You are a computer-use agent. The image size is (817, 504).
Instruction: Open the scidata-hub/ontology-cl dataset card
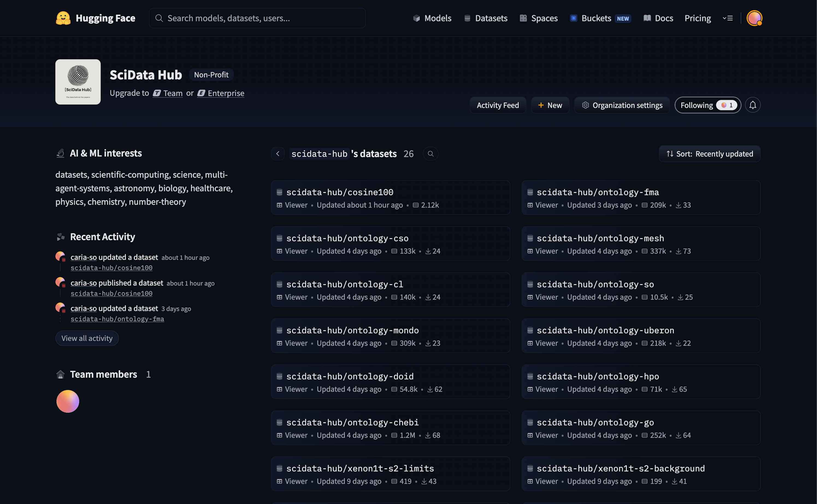(x=391, y=290)
